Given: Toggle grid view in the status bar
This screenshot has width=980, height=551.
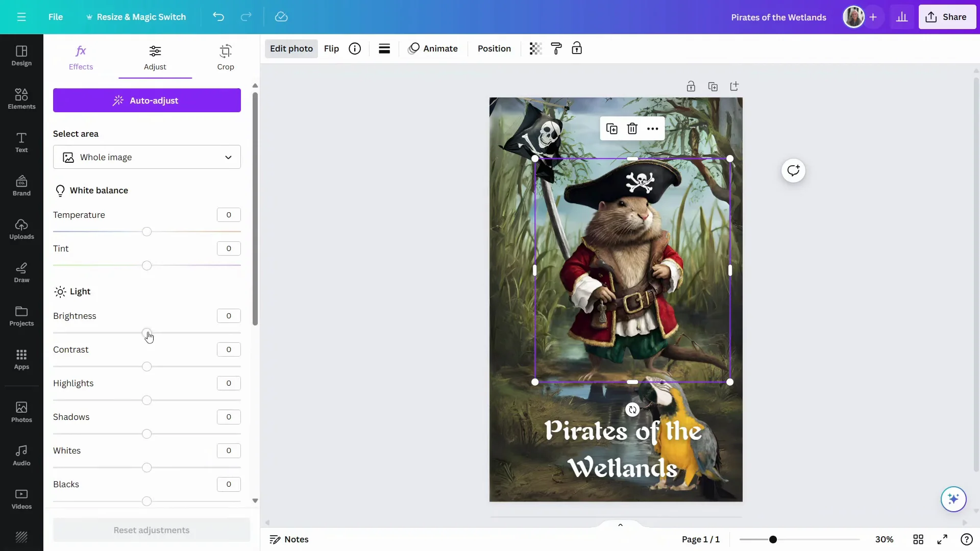Looking at the screenshot, I should (x=918, y=539).
